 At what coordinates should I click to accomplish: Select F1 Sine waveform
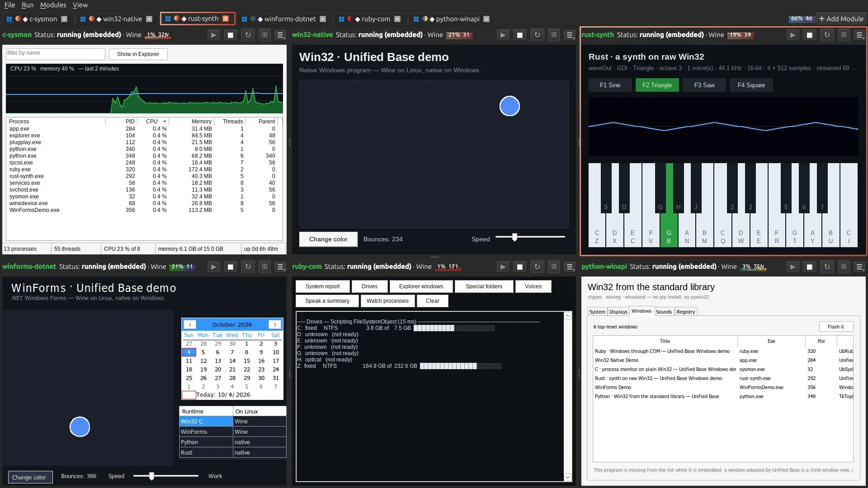click(x=610, y=85)
